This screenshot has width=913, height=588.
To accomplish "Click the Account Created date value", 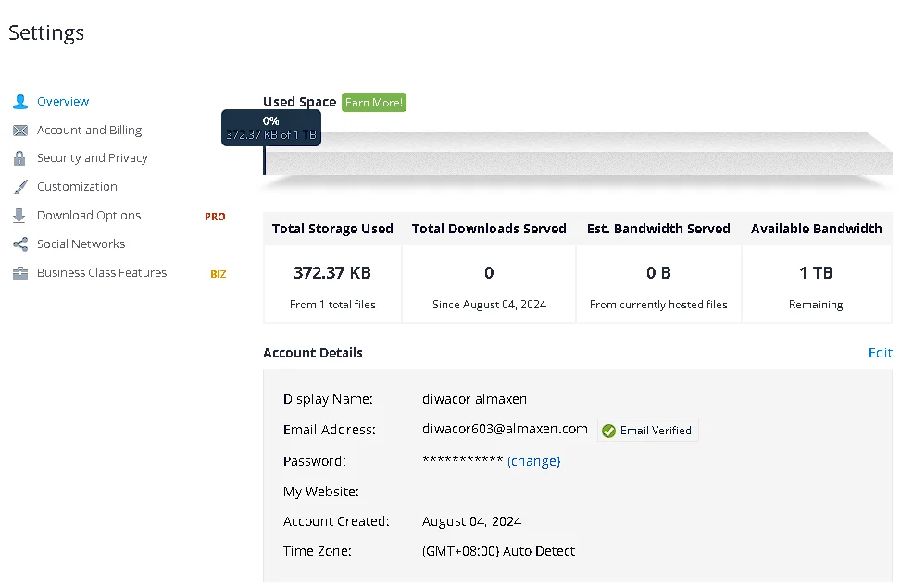I will point(471,521).
